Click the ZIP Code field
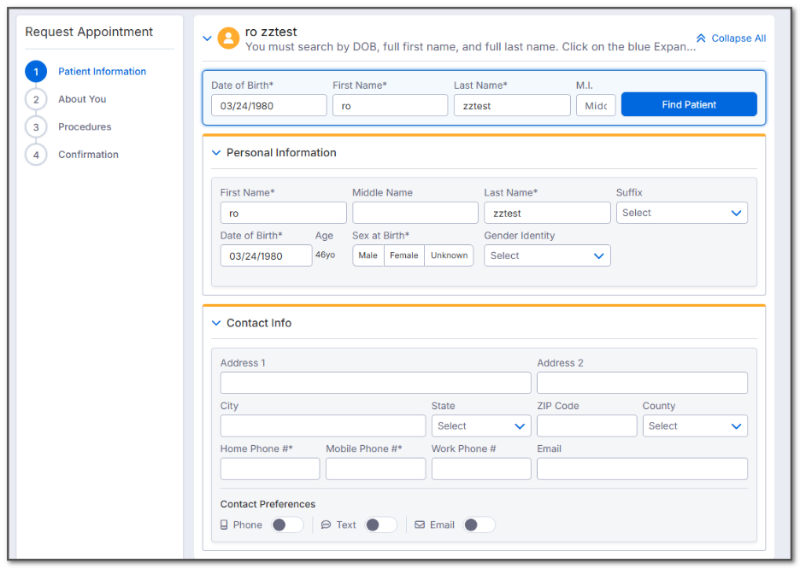Screen dimensions: 800x569 (587, 426)
